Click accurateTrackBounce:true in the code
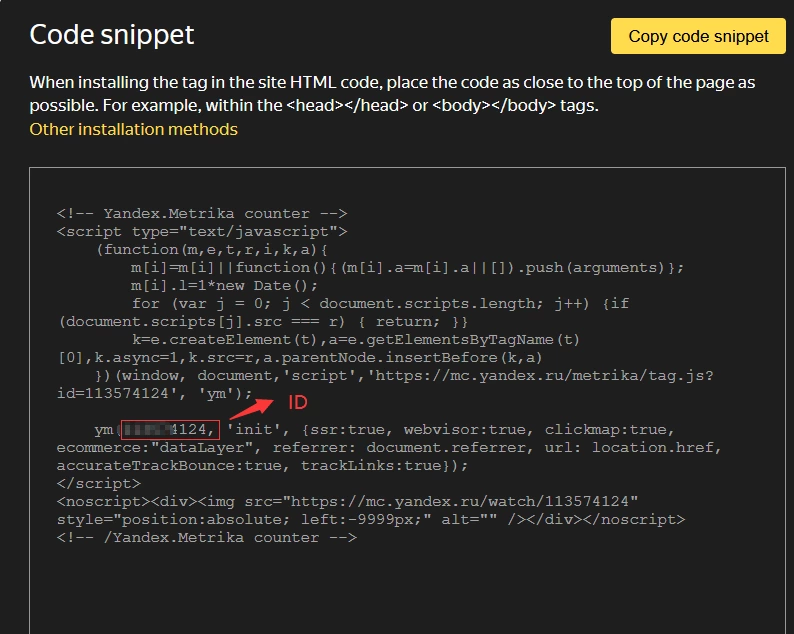 click(x=173, y=465)
